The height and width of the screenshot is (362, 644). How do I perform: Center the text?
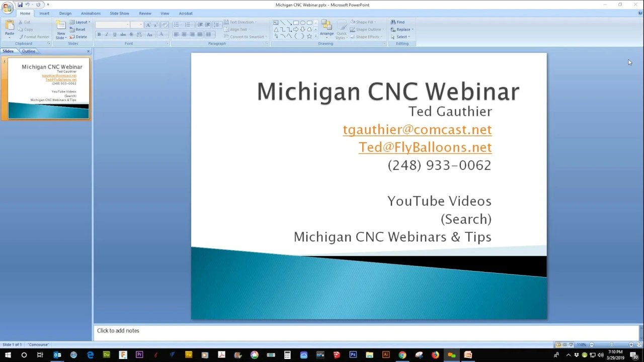click(x=184, y=34)
